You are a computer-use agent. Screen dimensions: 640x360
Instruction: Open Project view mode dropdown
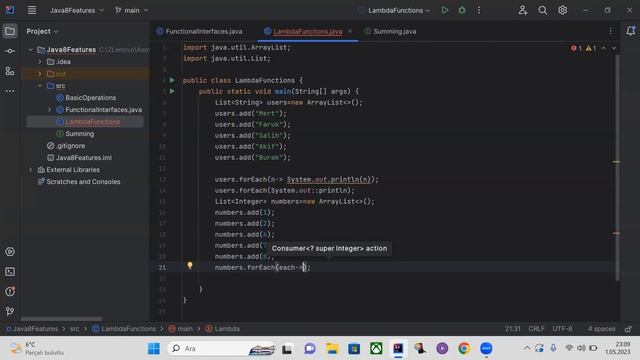pyautogui.click(x=42, y=31)
